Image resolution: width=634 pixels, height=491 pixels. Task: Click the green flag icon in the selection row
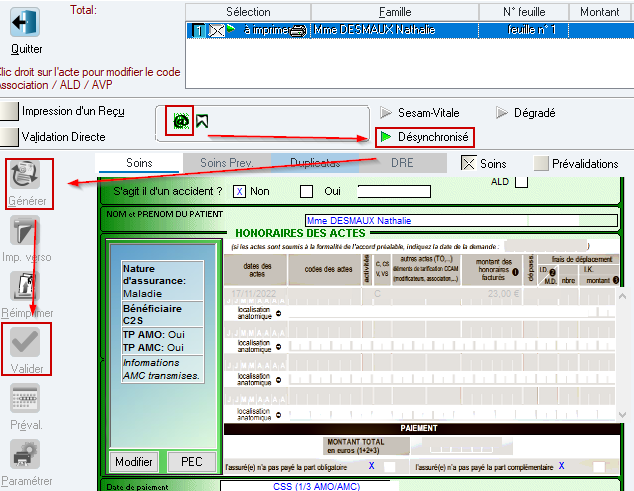[231, 29]
